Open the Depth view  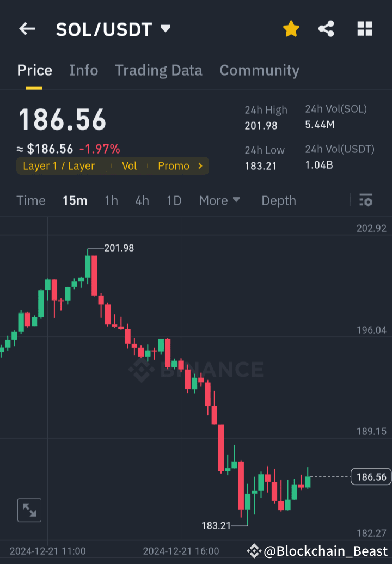[278, 200]
